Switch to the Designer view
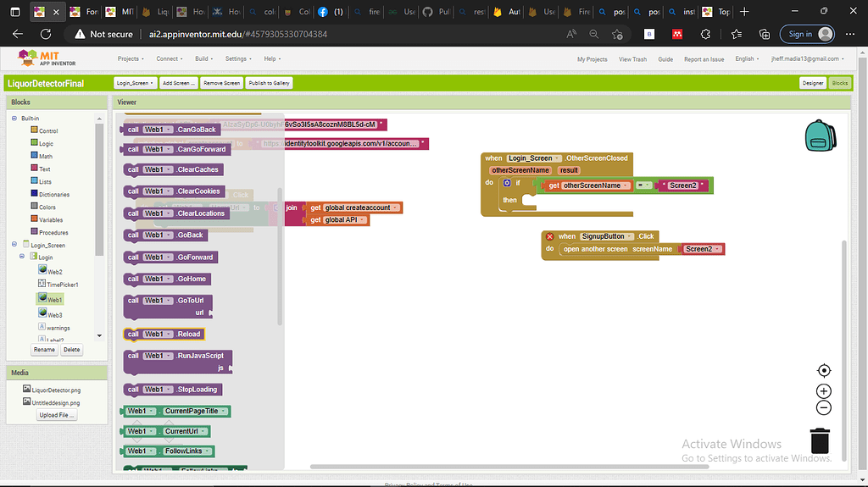The width and height of the screenshot is (868, 487). (x=812, y=83)
